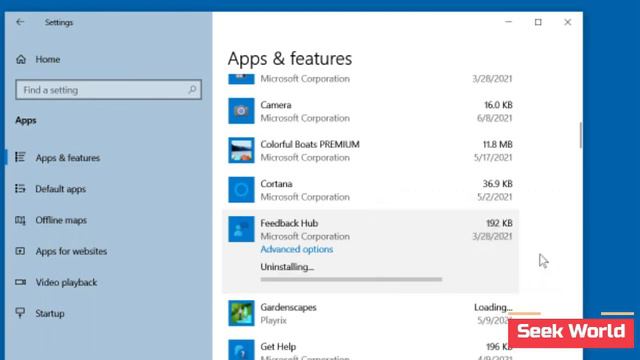Click the back arrow in Settings
Screen dimensions: 640x360
pos(20,22)
